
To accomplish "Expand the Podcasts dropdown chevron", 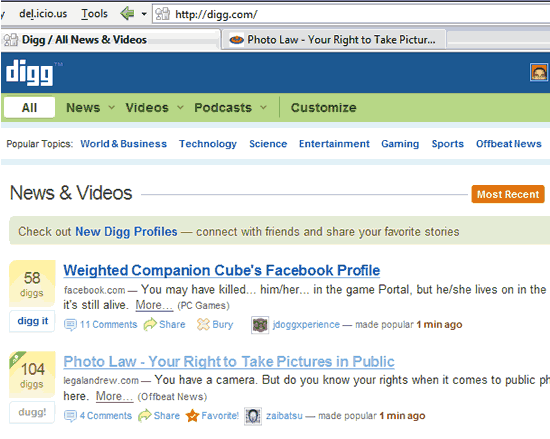I will (263, 107).
